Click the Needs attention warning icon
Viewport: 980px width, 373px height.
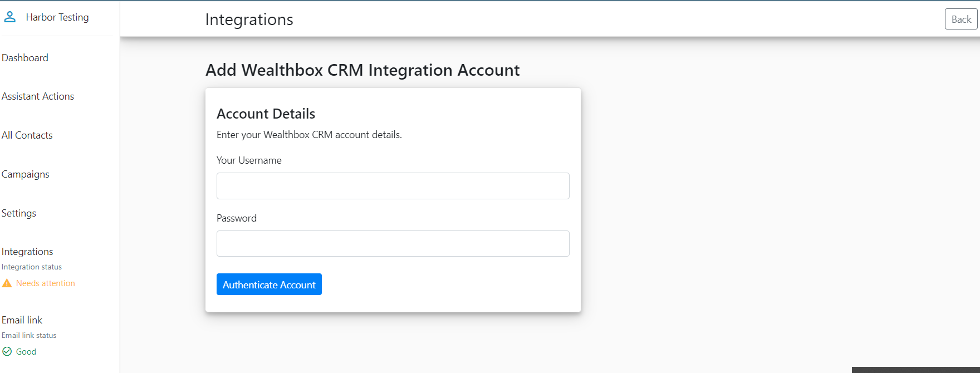[x=7, y=283]
